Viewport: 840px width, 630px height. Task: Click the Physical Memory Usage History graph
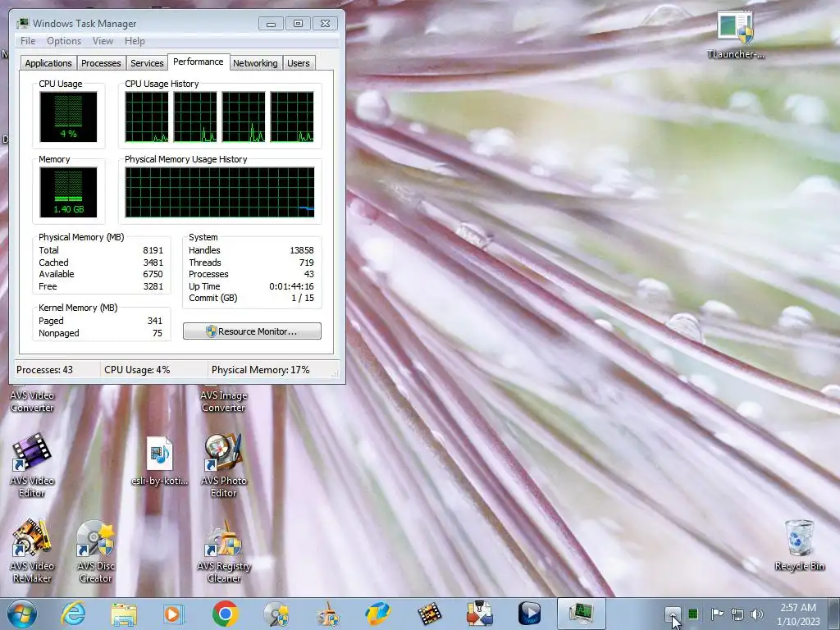coord(220,192)
